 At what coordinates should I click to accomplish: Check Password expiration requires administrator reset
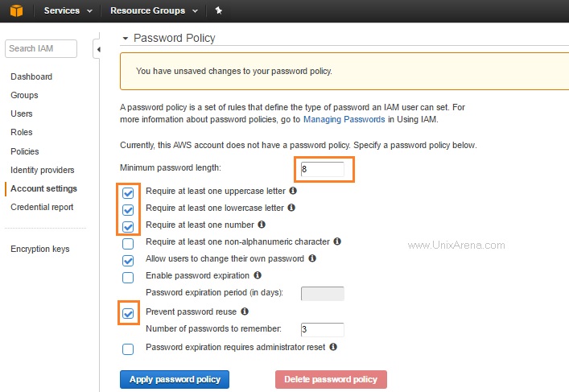[128, 349]
